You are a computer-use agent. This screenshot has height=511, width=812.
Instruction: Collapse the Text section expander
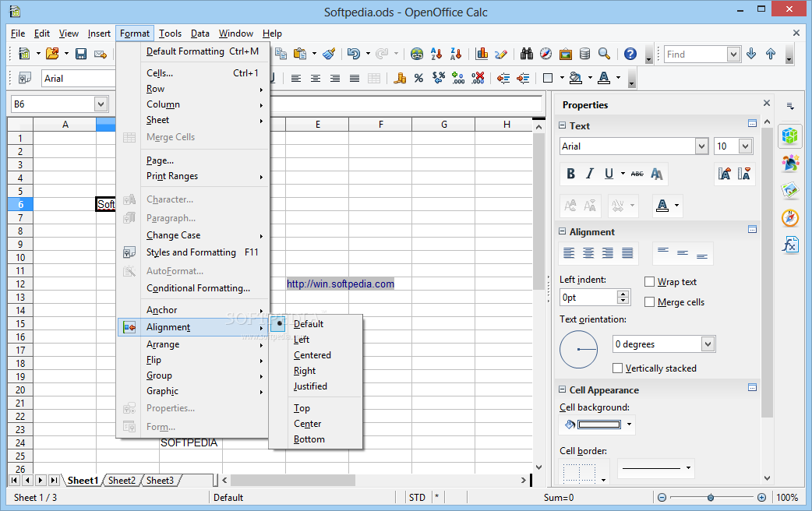point(563,125)
